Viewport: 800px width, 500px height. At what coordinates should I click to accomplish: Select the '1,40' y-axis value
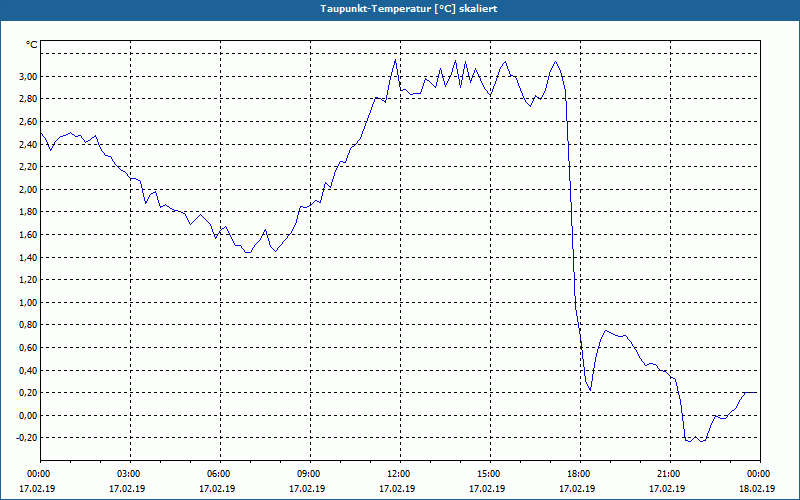click(28, 257)
